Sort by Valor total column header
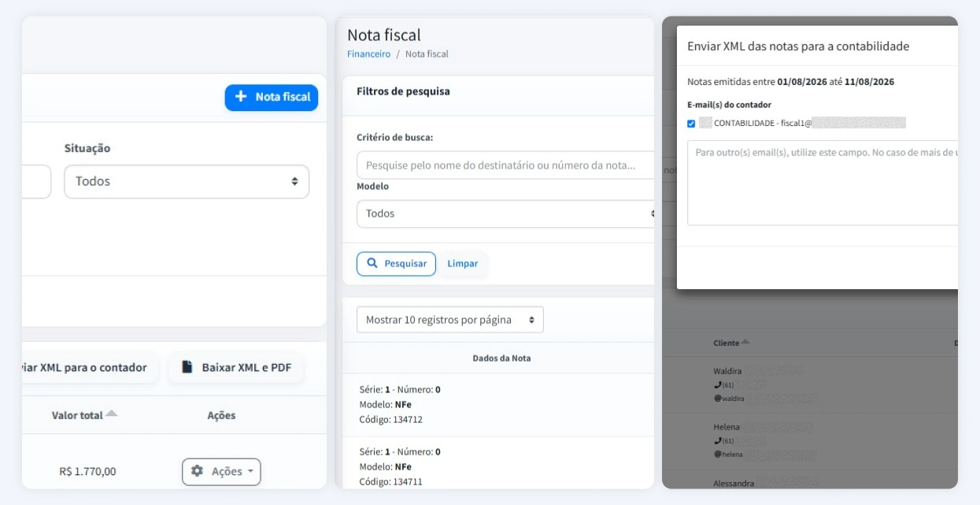 (84, 415)
